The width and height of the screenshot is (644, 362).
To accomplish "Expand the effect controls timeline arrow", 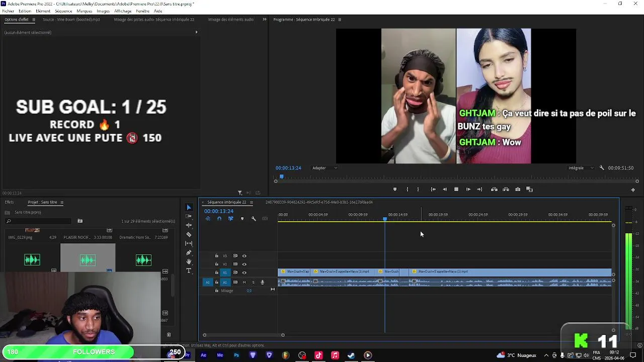I will click(x=196, y=32).
